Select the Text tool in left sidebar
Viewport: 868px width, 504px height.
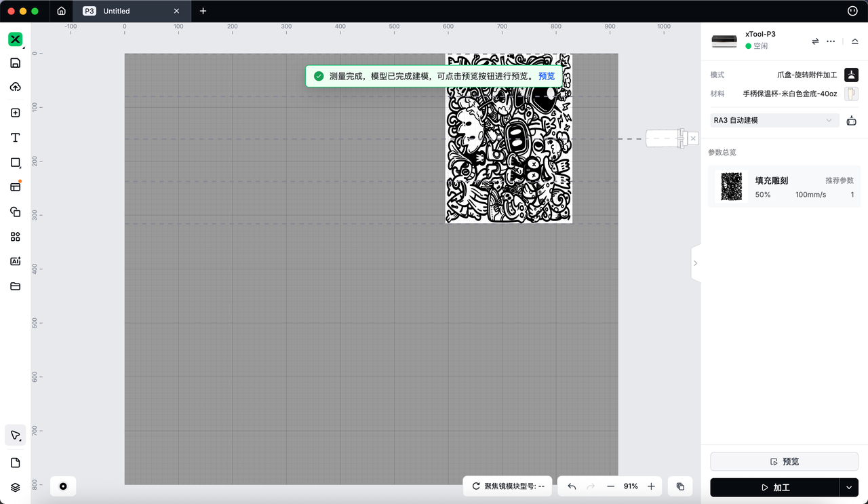15,138
